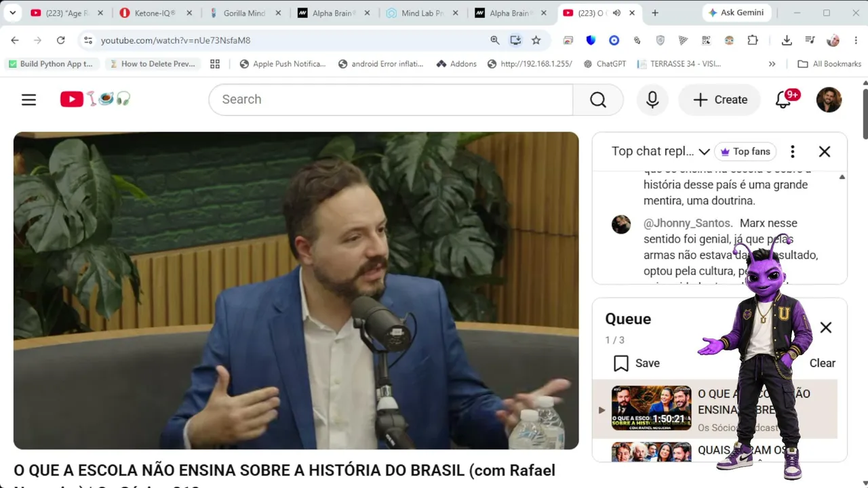Open the live chat three-dot options menu

click(792, 152)
